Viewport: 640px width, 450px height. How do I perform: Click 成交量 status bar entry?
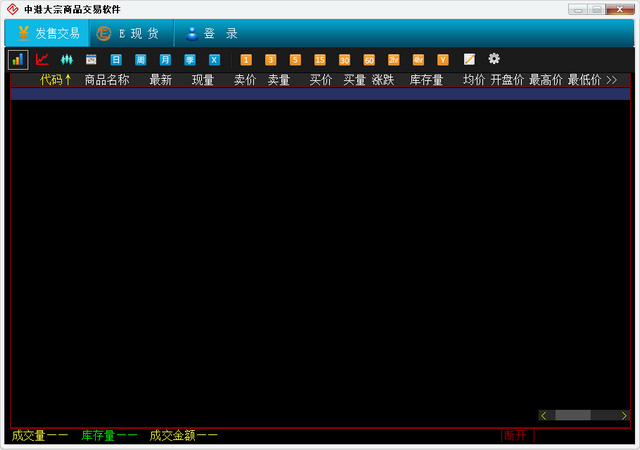tap(40, 436)
